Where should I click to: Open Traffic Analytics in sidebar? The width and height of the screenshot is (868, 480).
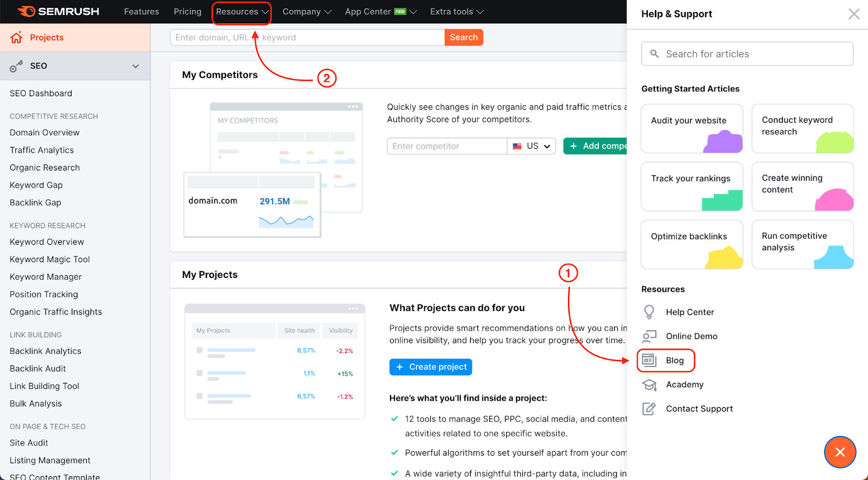point(42,150)
